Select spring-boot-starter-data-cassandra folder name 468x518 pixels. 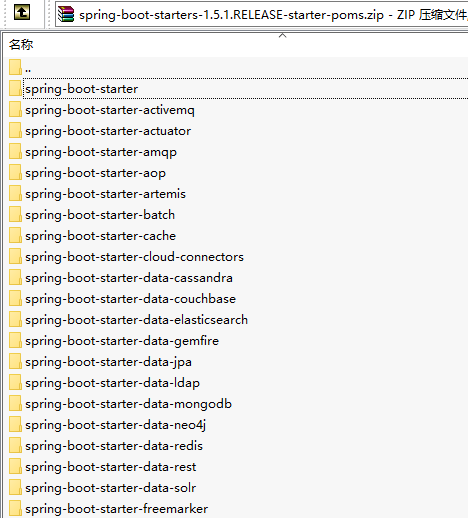tap(129, 278)
